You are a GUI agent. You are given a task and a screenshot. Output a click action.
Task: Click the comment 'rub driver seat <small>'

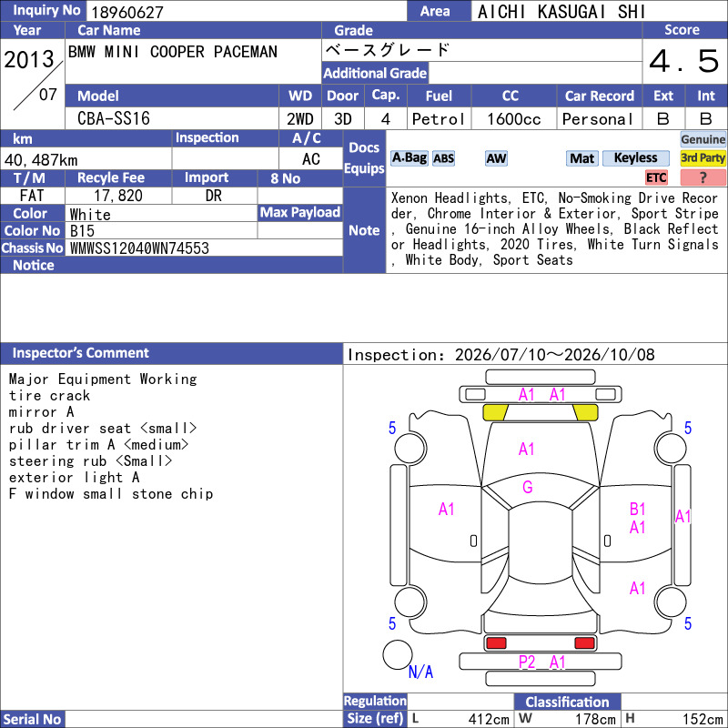[x=103, y=428]
